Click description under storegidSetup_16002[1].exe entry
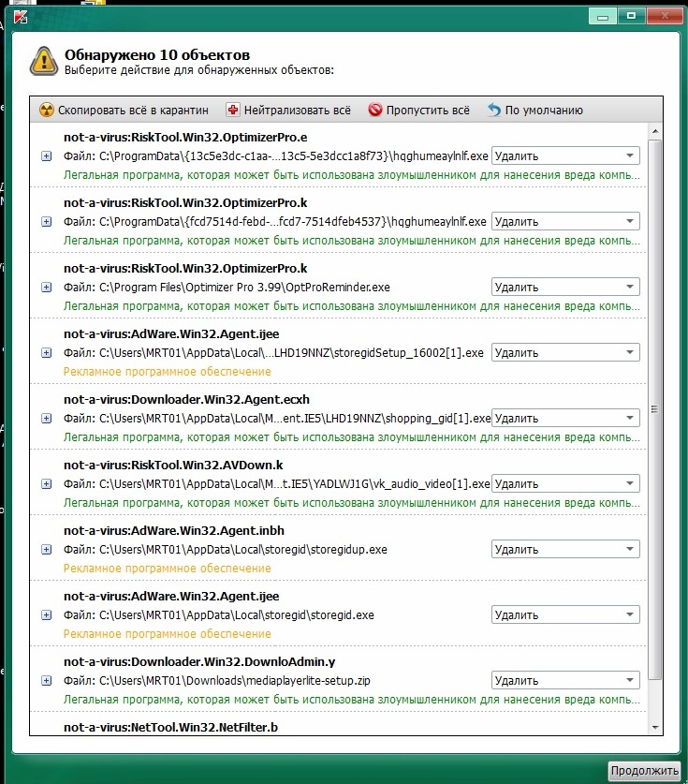688x784 pixels. (167, 372)
